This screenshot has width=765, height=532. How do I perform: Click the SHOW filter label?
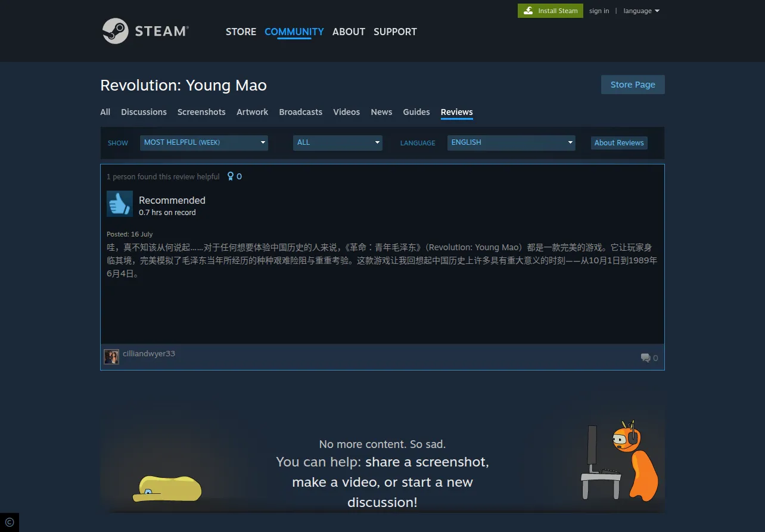118,143
